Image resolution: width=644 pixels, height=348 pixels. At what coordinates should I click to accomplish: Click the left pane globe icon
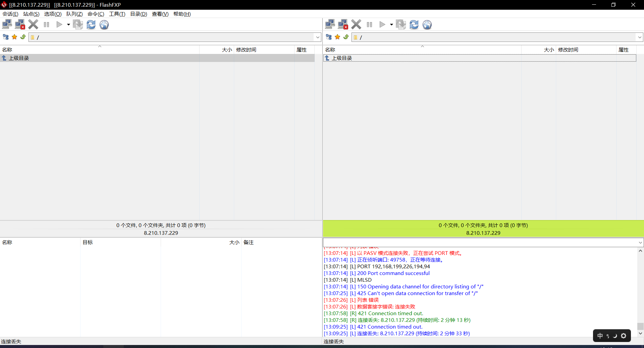tap(104, 24)
